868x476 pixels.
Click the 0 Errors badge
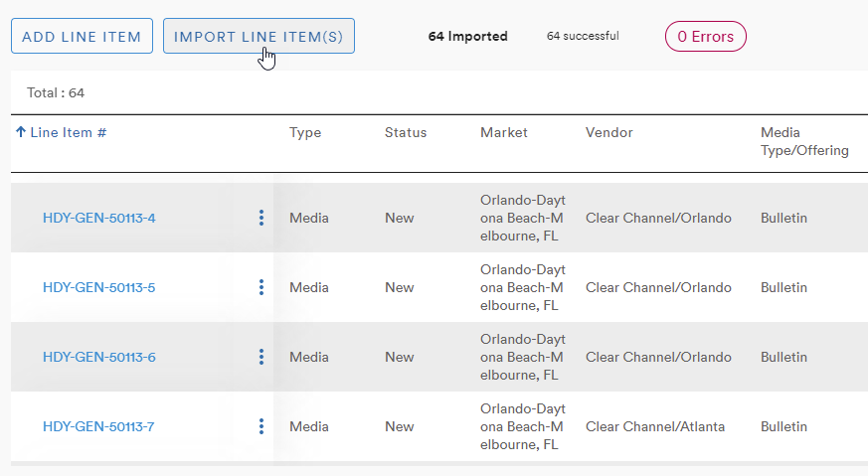click(x=705, y=37)
